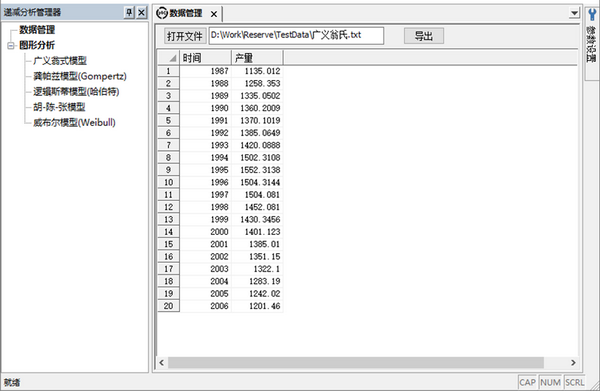Click the cell with value 1335.0502
600x391 pixels.
tap(257, 96)
